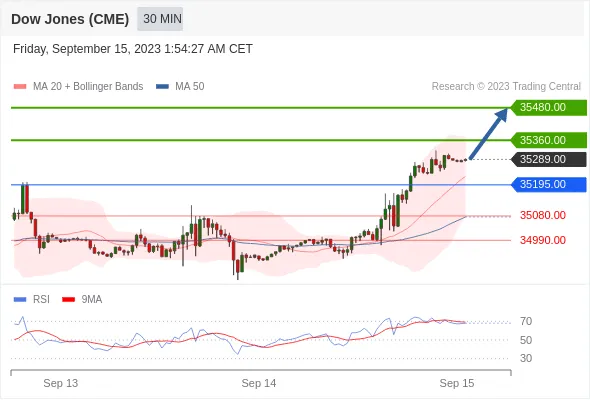
Task: Click the RSI legend label
Action: 41,300
